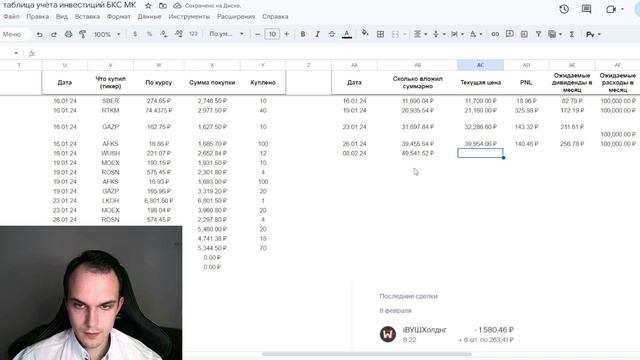Move document with the folder icon
The image size is (640, 360).
[163, 6]
